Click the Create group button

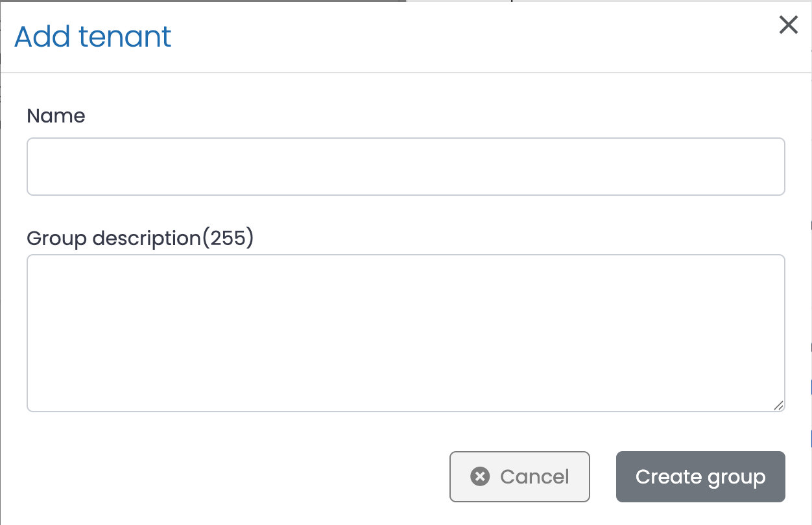700,477
